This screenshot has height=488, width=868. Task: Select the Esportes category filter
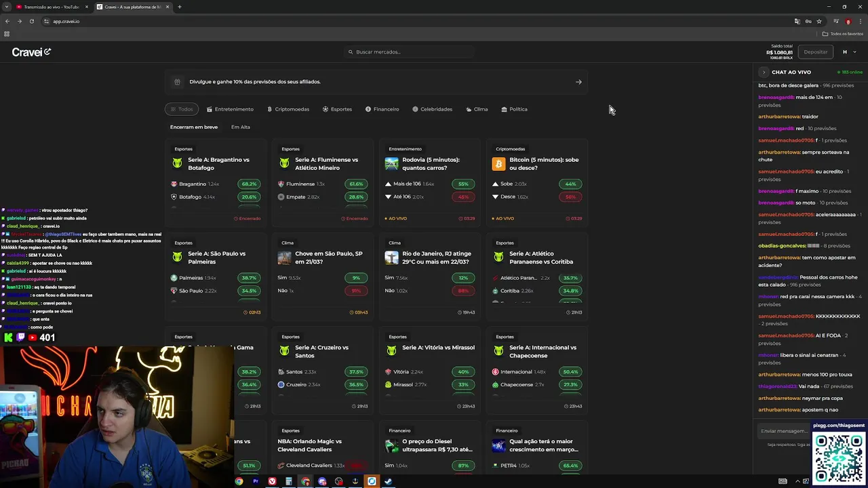(337, 109)
